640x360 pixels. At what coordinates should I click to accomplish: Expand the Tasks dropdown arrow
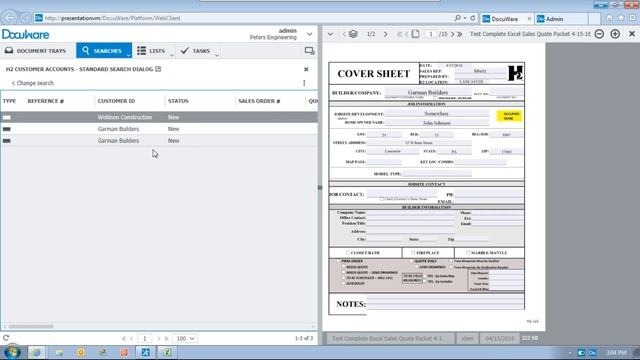click(x=217, y=54)
